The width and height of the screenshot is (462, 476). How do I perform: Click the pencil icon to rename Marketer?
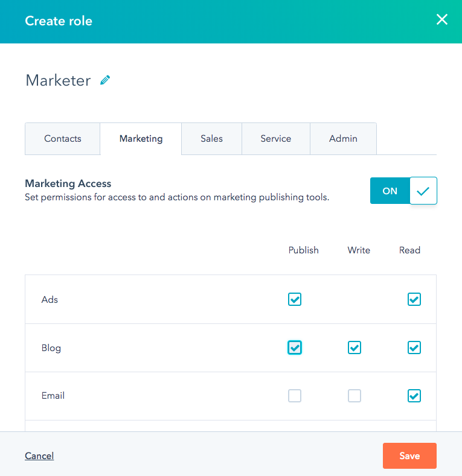coord(105,80)
